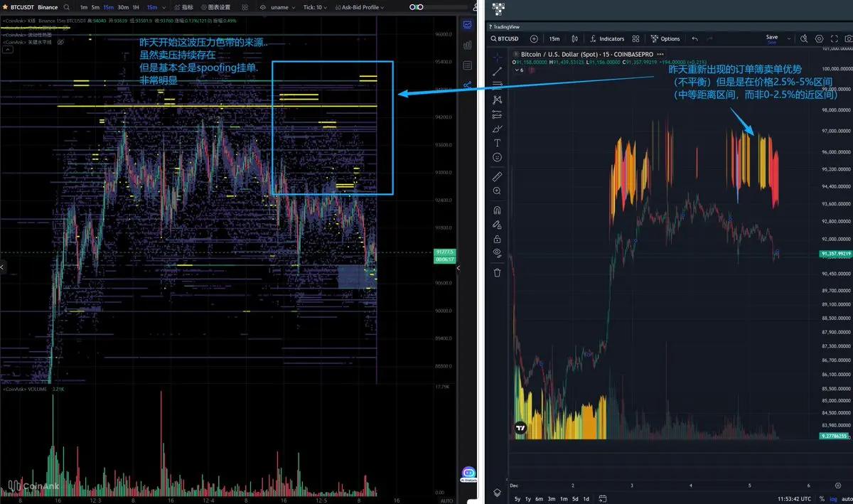The height and width of the screenshot is (504, 853).
Task: Add symbol with plus circle icon
Action: tap(534, 39)
